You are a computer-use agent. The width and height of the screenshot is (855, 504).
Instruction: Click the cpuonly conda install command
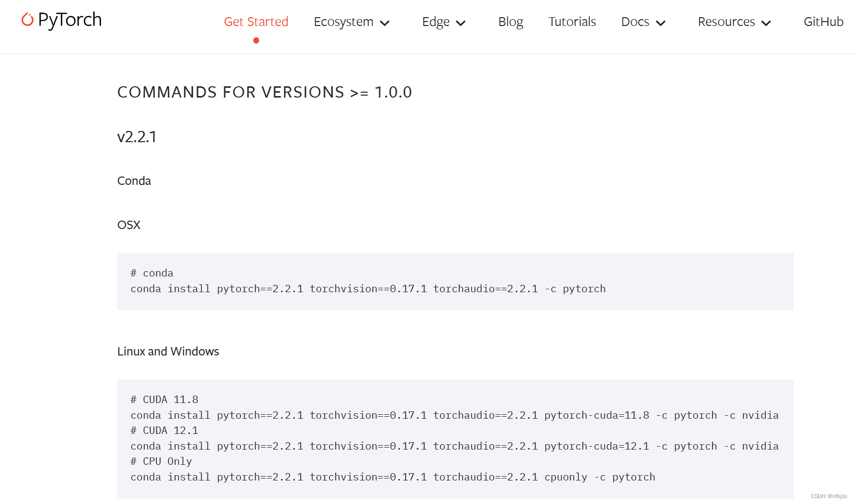[393, 477]
